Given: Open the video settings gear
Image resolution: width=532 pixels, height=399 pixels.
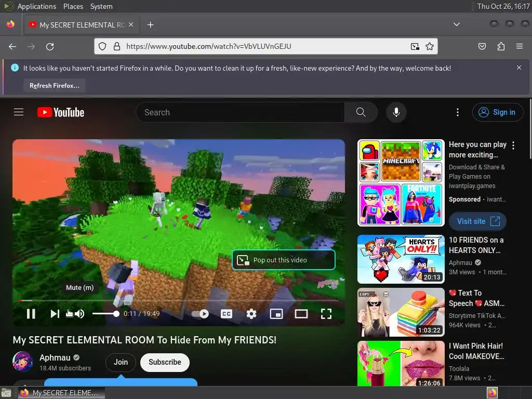Looking at the screenshot, I should click(251, 314).
